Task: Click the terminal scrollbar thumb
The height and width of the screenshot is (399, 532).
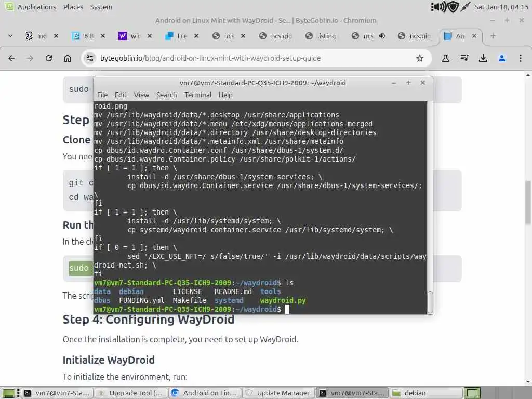Action: click(x=430, y=302)
